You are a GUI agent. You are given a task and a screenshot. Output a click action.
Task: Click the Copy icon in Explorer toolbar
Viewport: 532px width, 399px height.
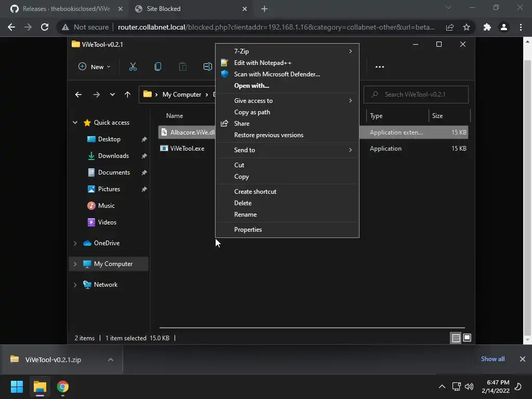(158, 67)
